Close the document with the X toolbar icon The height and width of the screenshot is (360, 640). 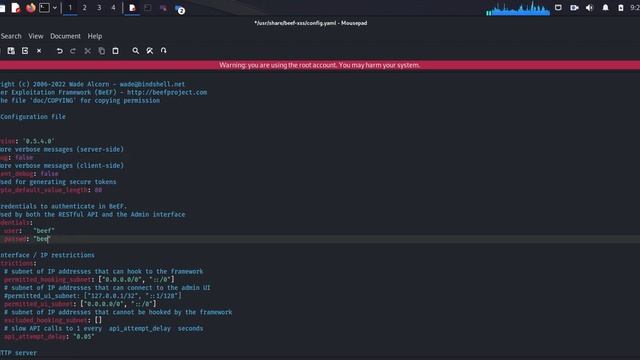39,51
